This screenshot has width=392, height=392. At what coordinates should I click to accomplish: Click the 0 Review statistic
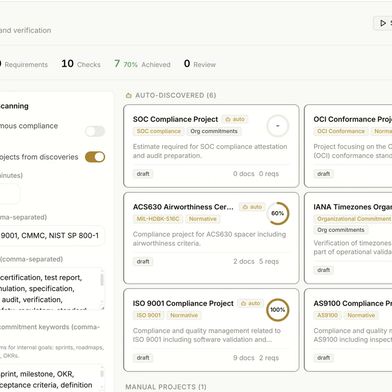coord(200,64)
